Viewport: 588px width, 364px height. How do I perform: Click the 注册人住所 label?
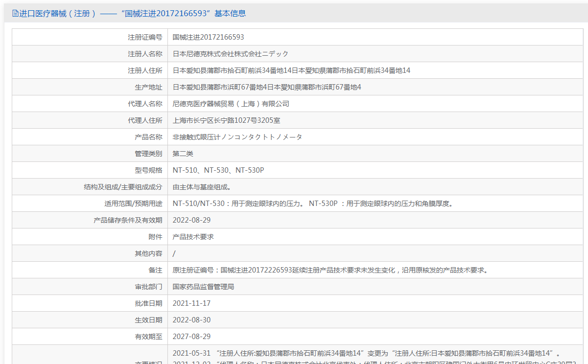(145, 70)
